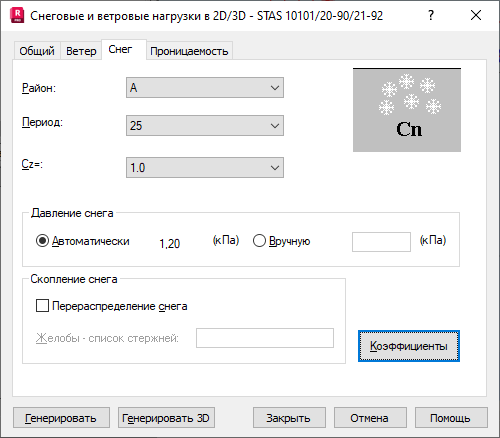Image resolution: width=500 pixels, height=438 pixels.
Task: Switch to the Ветер tab
Action: 81,51
